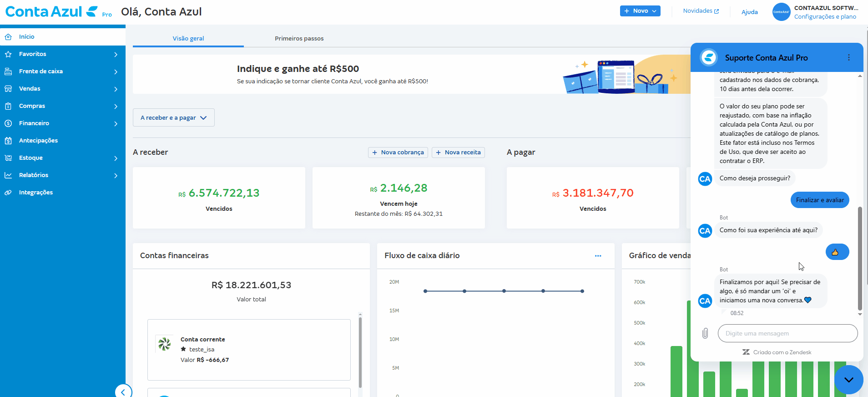The height and width of the screenshot is (397, 868).
Task: Expand the Compras submenu chevron
Action: [116, 107]
